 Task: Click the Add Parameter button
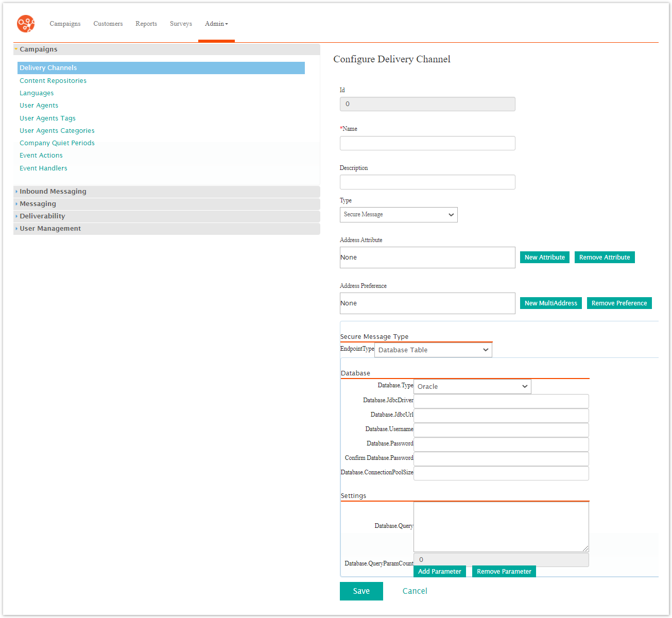(439, 571)
